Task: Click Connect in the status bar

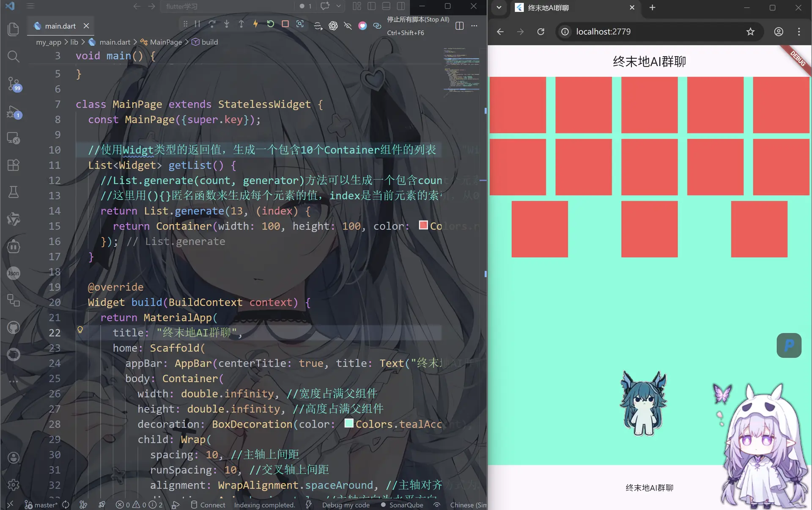Action: coord(208,504)
